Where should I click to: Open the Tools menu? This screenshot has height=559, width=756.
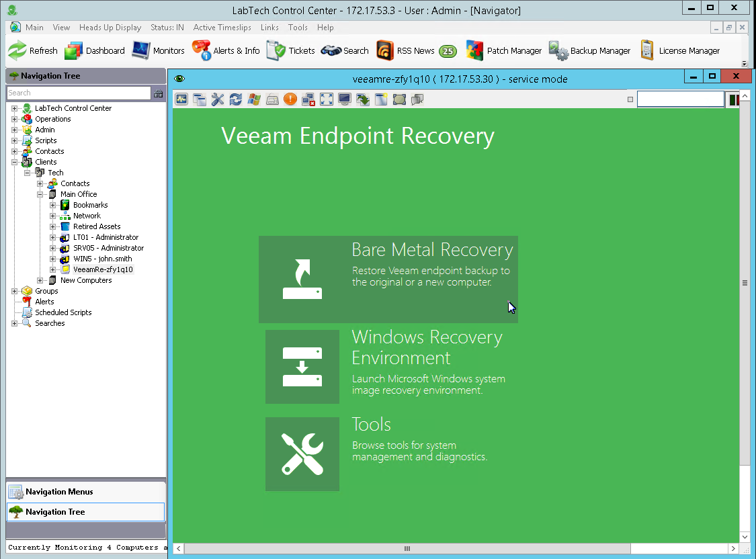tap(298, 28)
